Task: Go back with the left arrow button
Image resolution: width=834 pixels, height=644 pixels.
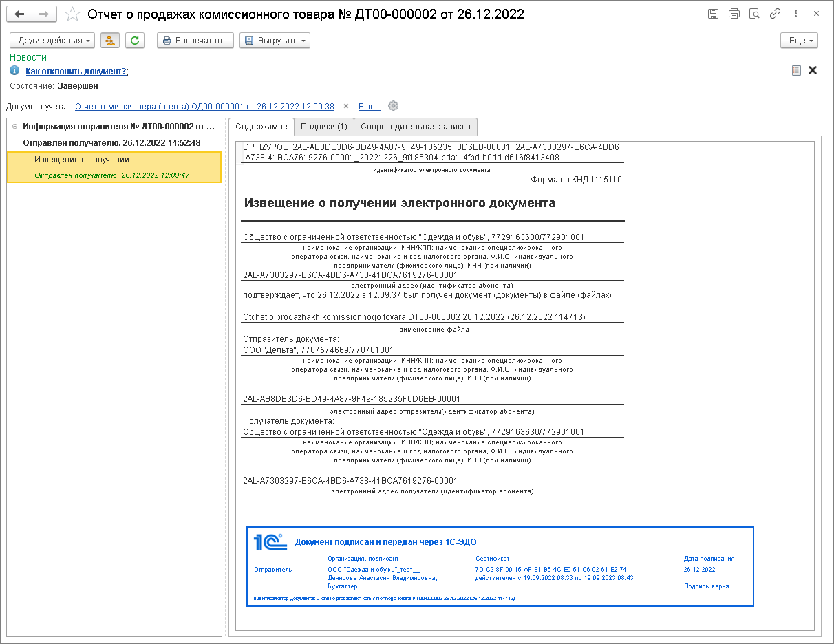Action: pos(20,14)
